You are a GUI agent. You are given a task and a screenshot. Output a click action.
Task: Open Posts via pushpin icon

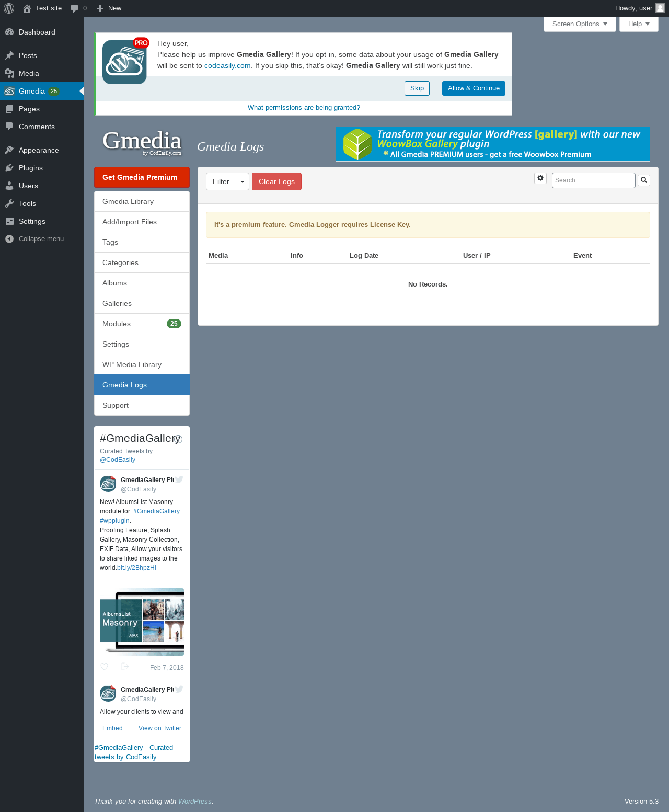point(9,55)
